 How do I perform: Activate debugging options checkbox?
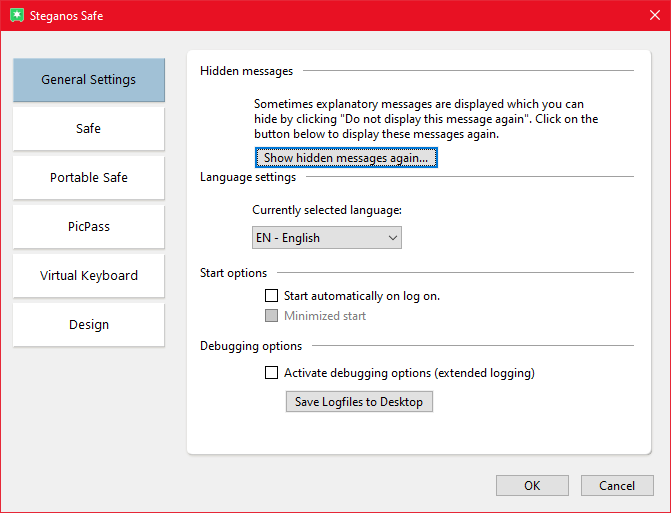(271, 373)
